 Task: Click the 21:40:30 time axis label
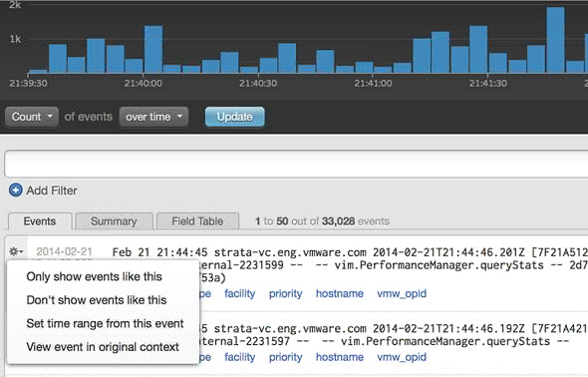click(x=258, y=83)
